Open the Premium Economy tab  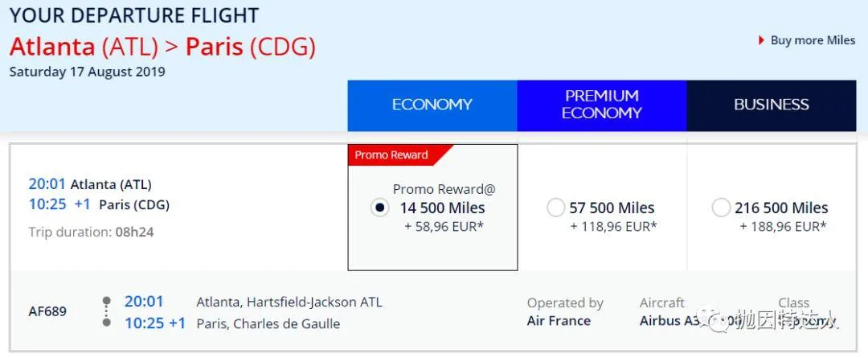coord(601,105)
